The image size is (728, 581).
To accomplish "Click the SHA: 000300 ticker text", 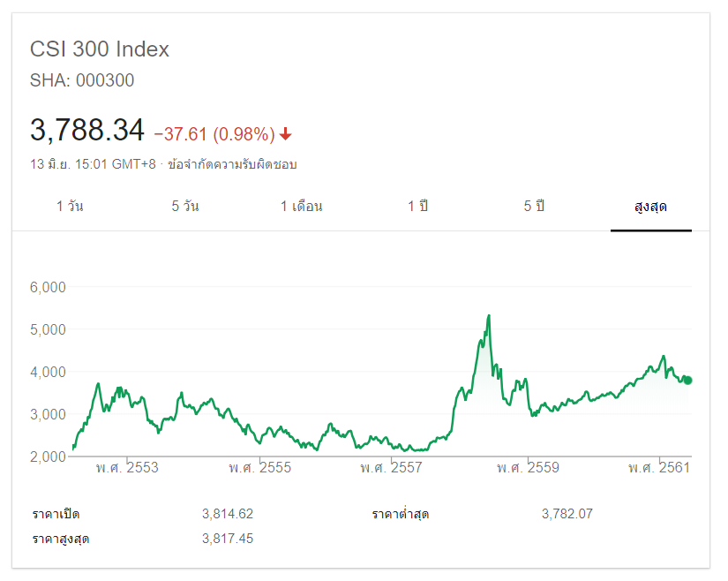I will pyautogui.click(x=82, y=80).
